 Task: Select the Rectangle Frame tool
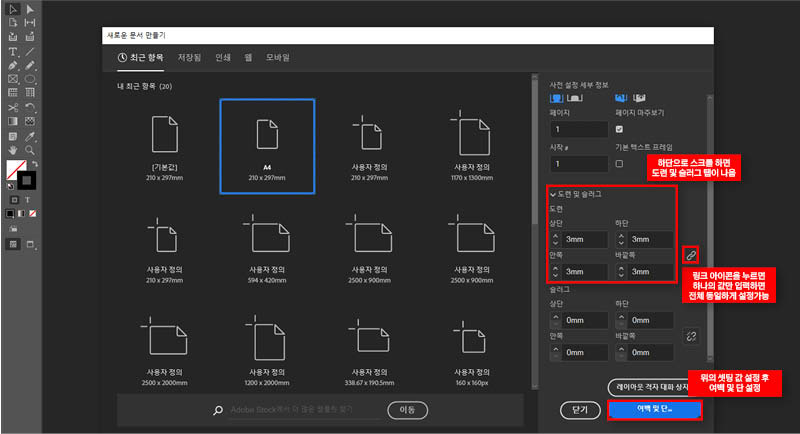13,79
